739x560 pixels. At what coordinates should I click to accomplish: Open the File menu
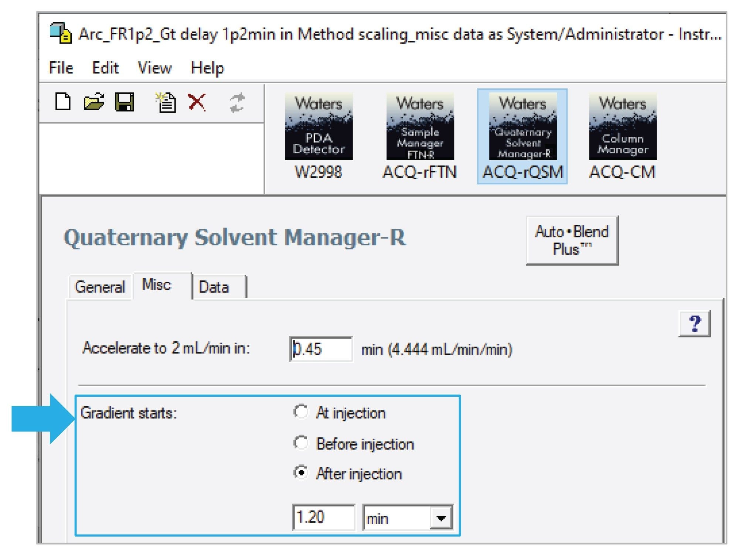pyautogui.click(x=61, y=68)
